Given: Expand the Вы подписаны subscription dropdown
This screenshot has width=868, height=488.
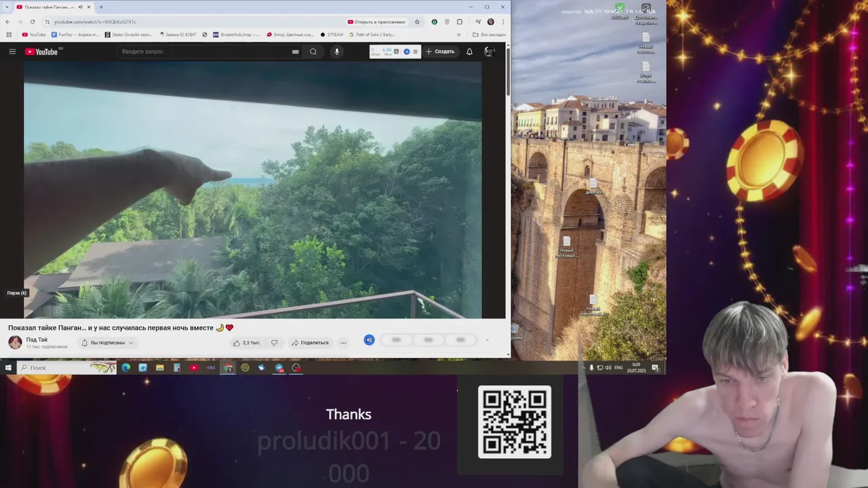Looking at the screenshot, I should (x=108, y=343).
